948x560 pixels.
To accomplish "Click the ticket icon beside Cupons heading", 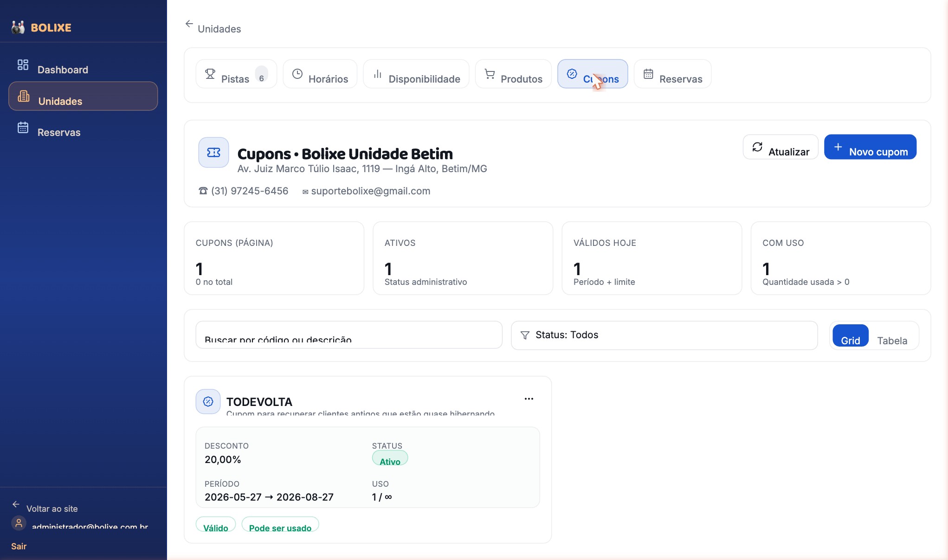I will (x=213, y=152).
